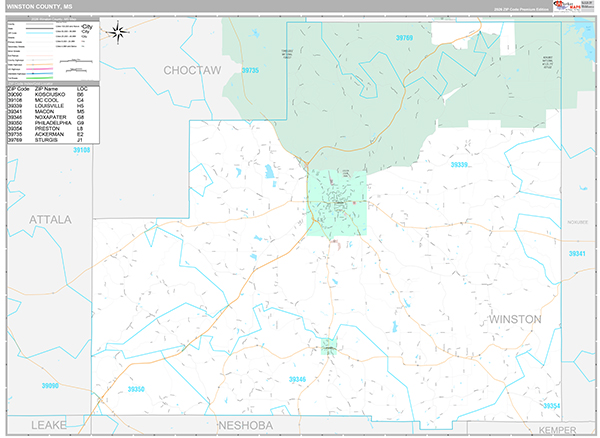Select the map title WINSTON COUNTY, MS
Screen dimensions: 600x438
tap(39, 7)
